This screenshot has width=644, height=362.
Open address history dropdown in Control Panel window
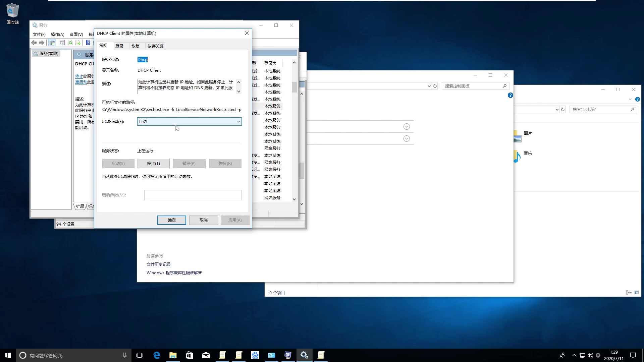click(x=429, y=86)
